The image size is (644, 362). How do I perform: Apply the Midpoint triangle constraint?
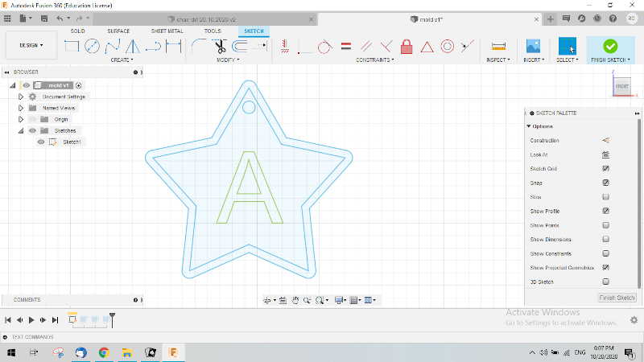(x=427, y=47)
